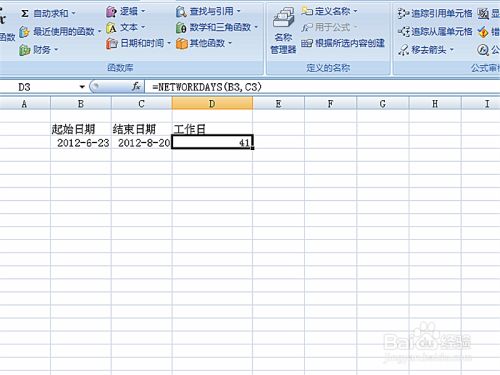Screen dimensions: 500x375
Task: Open the Name Box dropdown arrow
Action: 82,87
